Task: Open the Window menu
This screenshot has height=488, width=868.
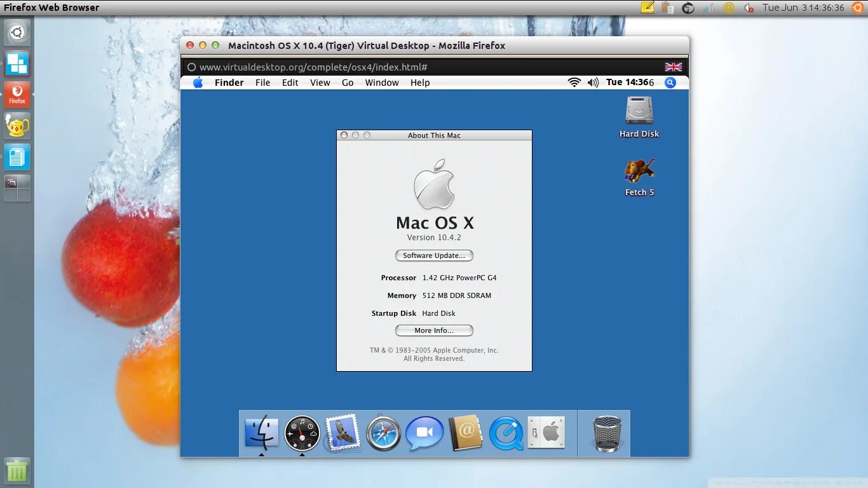Action: point(382,83)
